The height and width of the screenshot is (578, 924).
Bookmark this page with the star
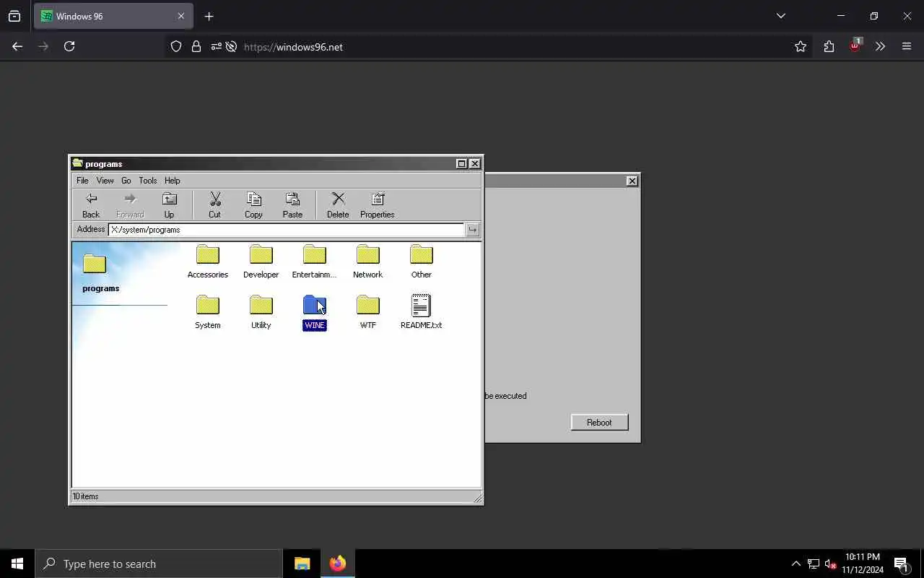(800, 46)
